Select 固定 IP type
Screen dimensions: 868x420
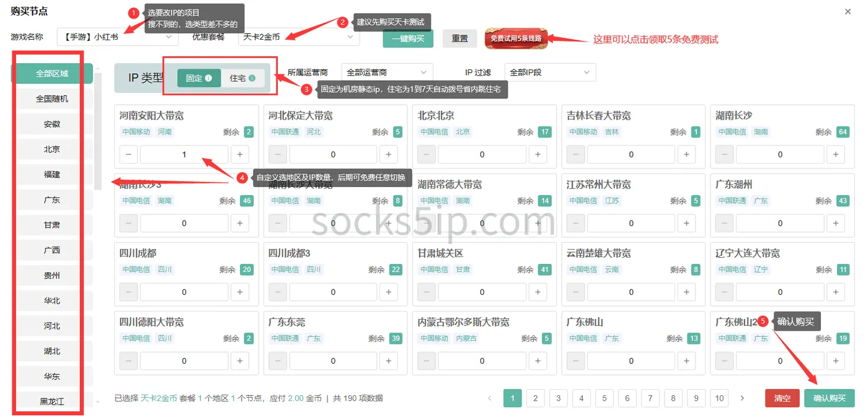[199, 78]
